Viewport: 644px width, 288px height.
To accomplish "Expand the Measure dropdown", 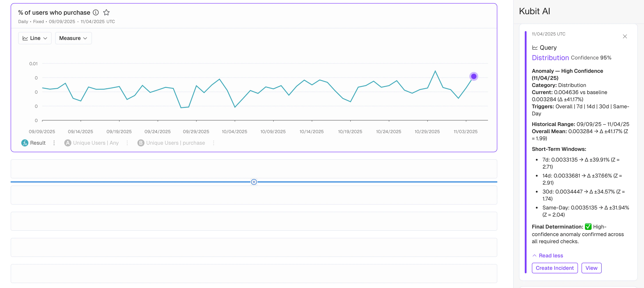I will 73,38.
